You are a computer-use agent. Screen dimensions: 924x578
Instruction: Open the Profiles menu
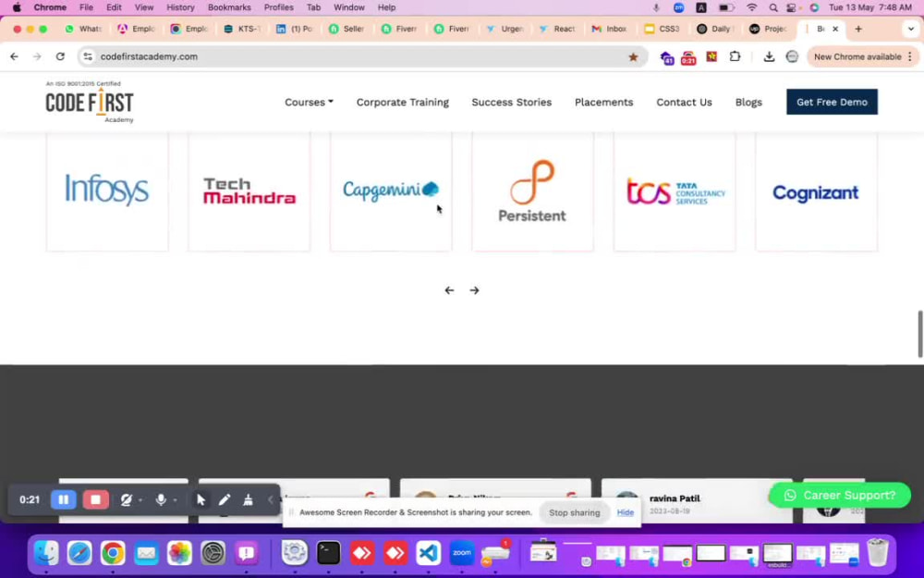279,7
